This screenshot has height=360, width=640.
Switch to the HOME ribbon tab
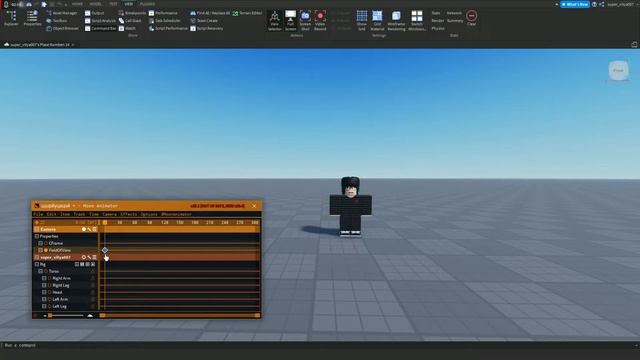click(x=77, y=4)
